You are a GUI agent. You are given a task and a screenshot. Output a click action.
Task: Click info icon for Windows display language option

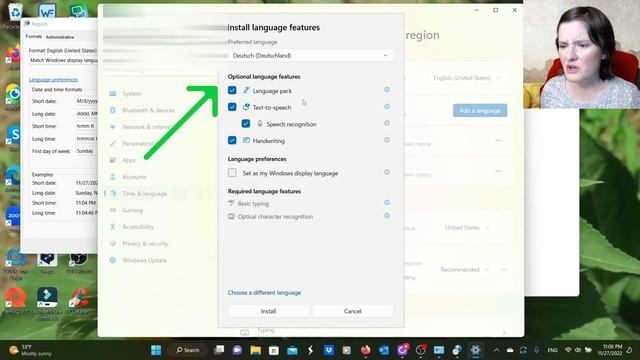click(387, 172)
